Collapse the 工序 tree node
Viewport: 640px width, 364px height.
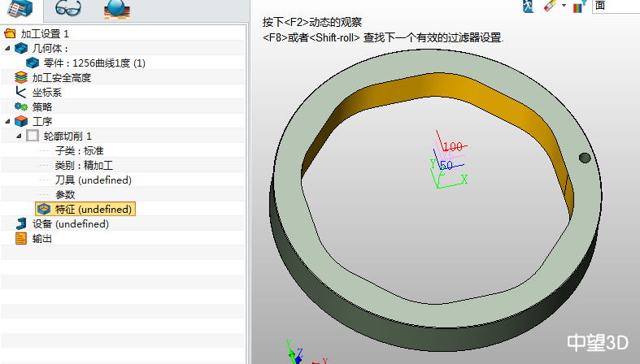[x=7, y=122]
